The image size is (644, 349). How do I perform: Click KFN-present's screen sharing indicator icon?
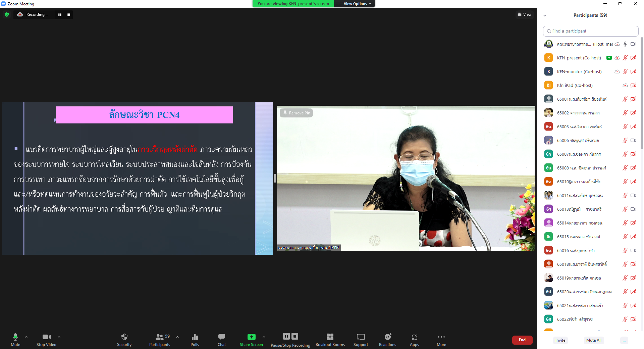point(609,58)
